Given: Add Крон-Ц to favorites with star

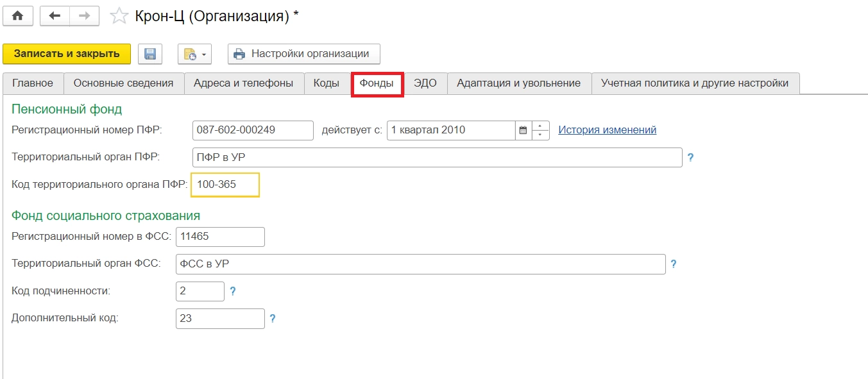Looking at the screenshot, I should 119,17.
